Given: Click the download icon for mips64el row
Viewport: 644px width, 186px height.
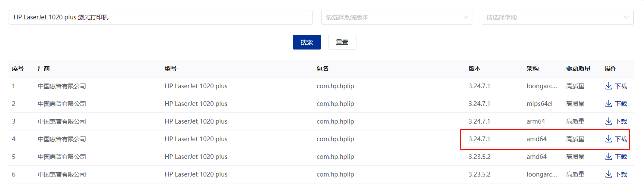Looking at the screenshot, I should (609, 104).
